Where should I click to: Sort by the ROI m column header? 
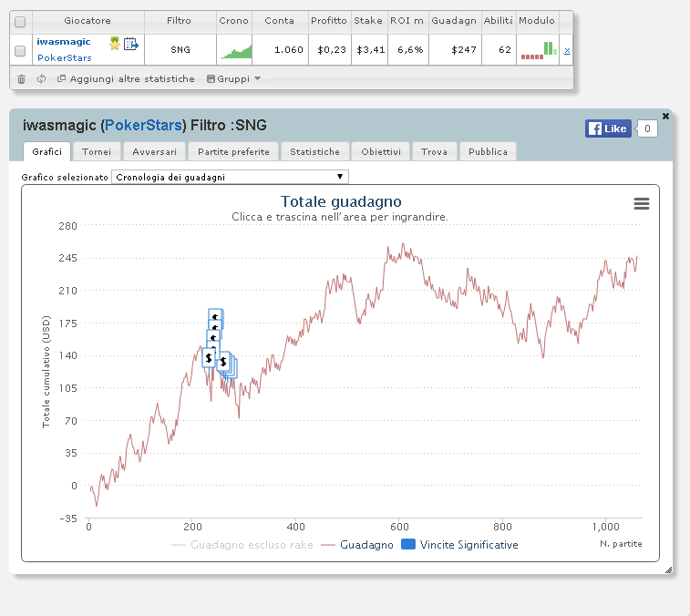407,21
